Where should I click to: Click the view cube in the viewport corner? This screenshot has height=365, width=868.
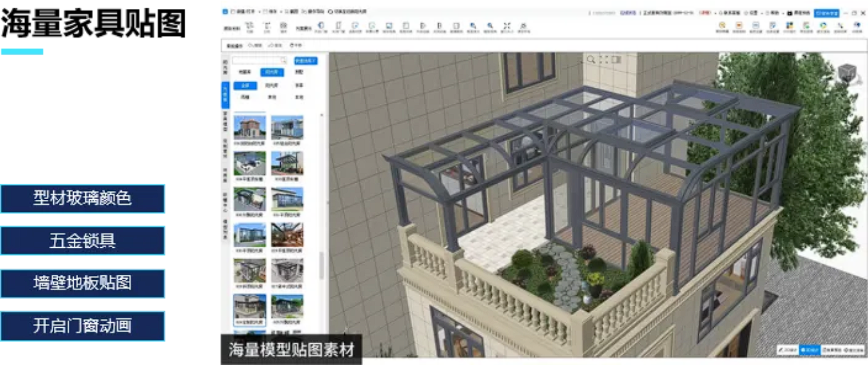click(x=848, y=74)
